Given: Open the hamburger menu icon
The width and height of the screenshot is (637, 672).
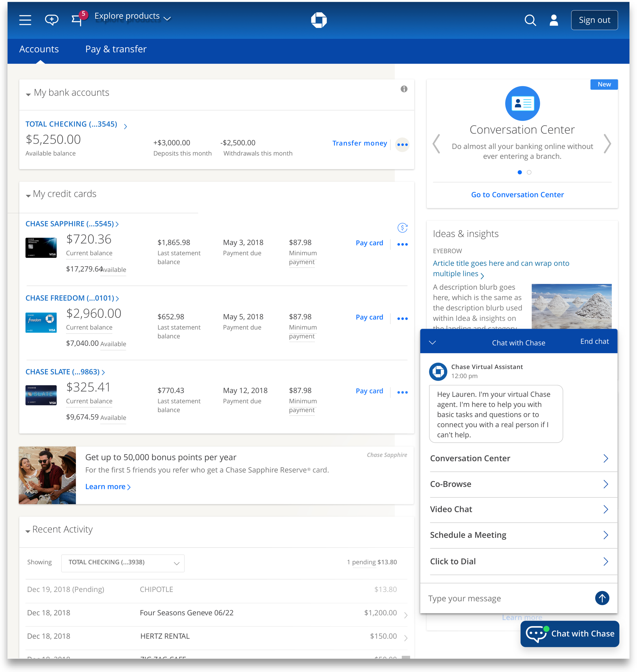Looking at the screenshot, I should (x=25, y=20).
